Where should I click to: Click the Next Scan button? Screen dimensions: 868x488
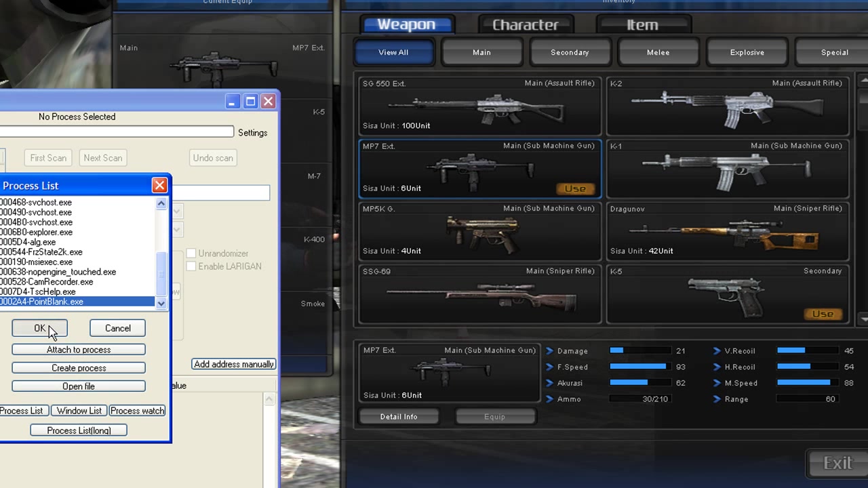pyautogui.click(x=103, y=158)
